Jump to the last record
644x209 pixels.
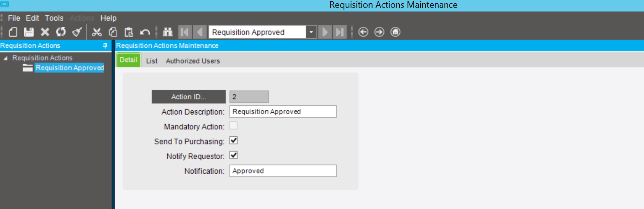point(340,32)
